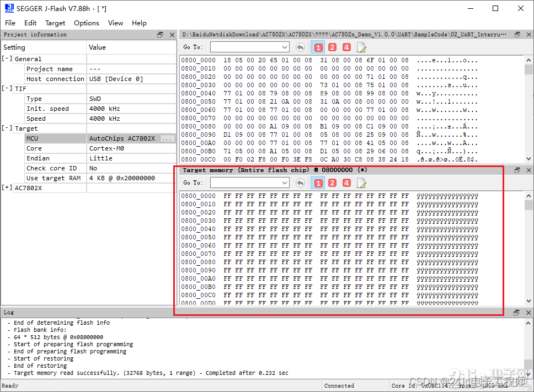Collapse the General settings group

click(x=7, y=58)
